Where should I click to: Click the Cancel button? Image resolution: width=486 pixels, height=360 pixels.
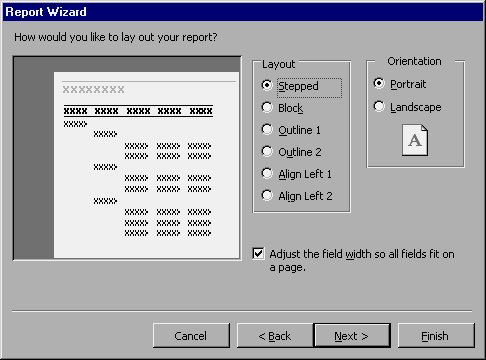191,335
